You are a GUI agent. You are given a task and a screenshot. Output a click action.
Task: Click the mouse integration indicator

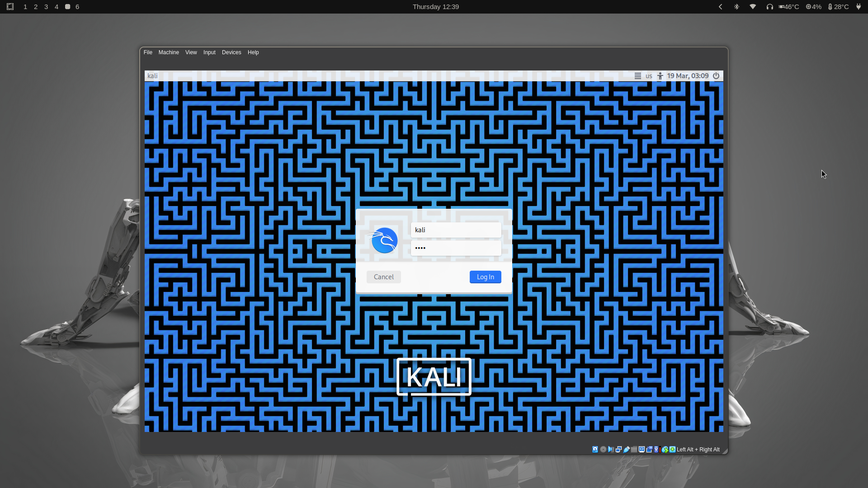pyautogui.click(x=665, y=449)
